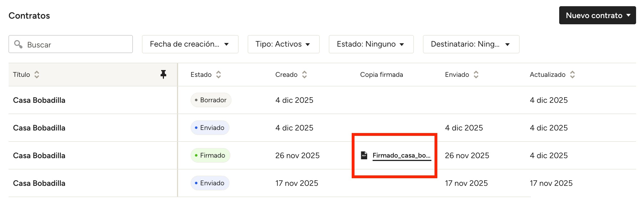
Task: Expand the Destinatario filter dropdown
Action: [471, 44]
